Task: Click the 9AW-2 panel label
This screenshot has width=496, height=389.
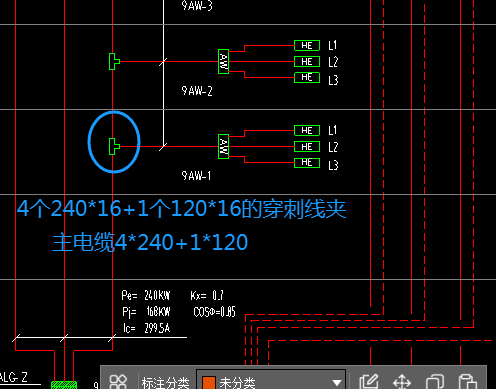Action: [197, 91]
